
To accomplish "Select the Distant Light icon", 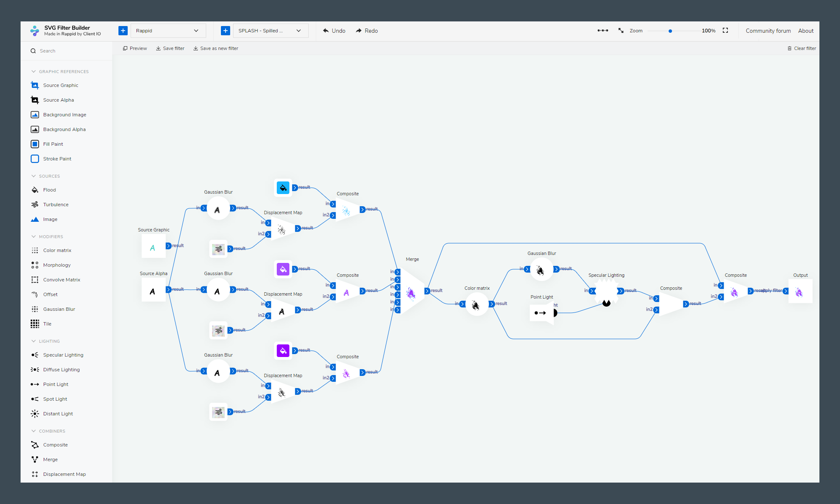I will pos(35,414).
